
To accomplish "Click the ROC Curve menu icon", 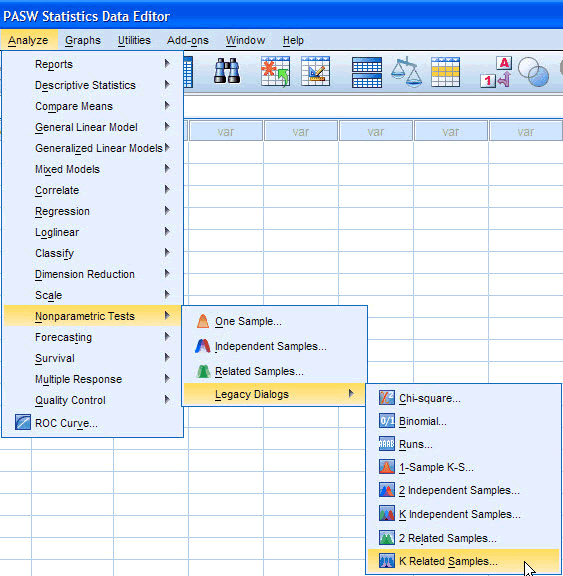I will click(x=23, y=422).
